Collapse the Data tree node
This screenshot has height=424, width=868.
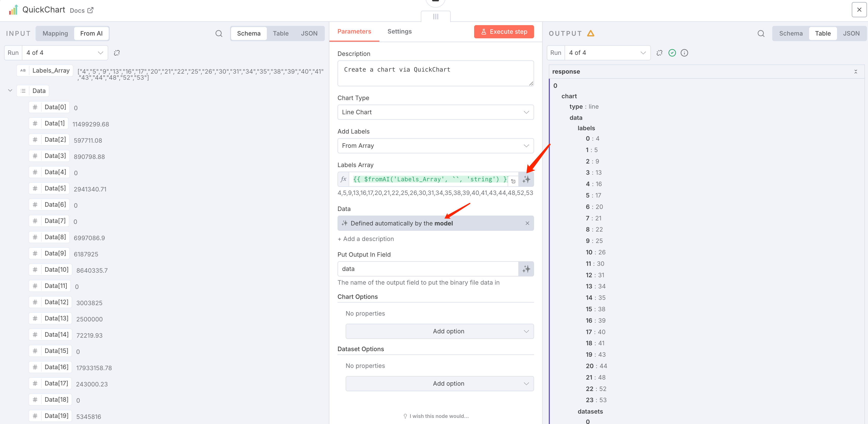10,91
